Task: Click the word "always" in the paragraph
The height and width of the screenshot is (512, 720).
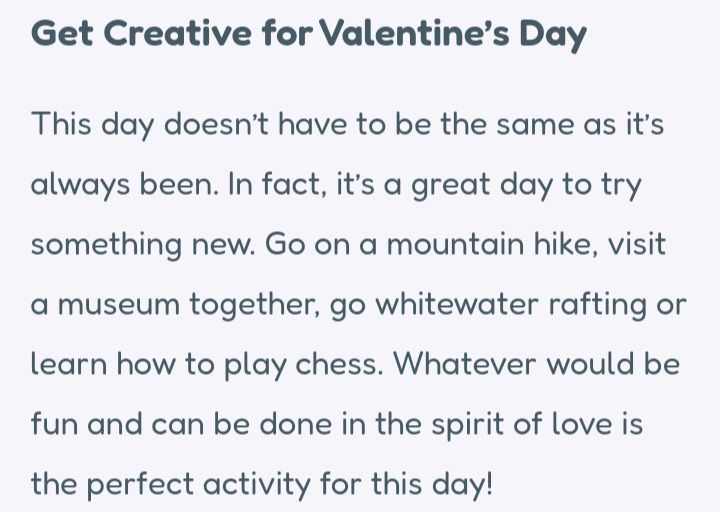Action: click(84, 185)
